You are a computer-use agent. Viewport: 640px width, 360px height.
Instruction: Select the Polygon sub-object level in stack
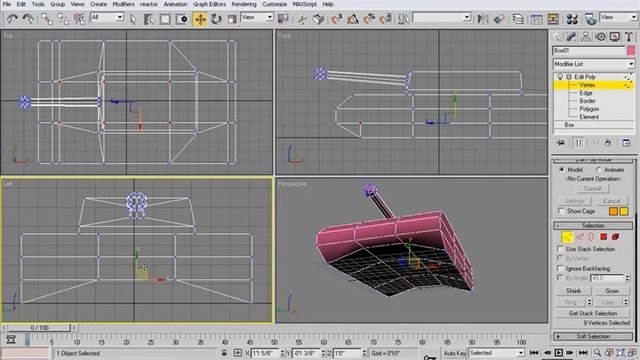click(589, 109)
